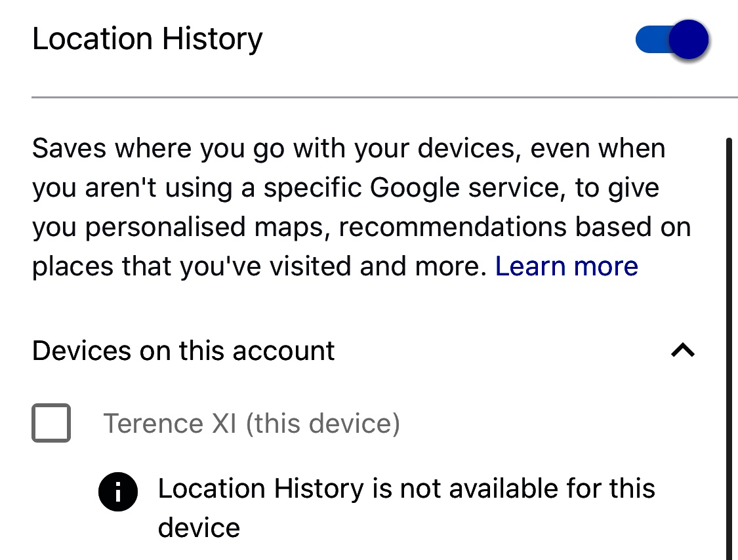Click the horizontal divider below Location History
Image resolution: width=738 pixels, height=560 pixels.
click(384, 98)
